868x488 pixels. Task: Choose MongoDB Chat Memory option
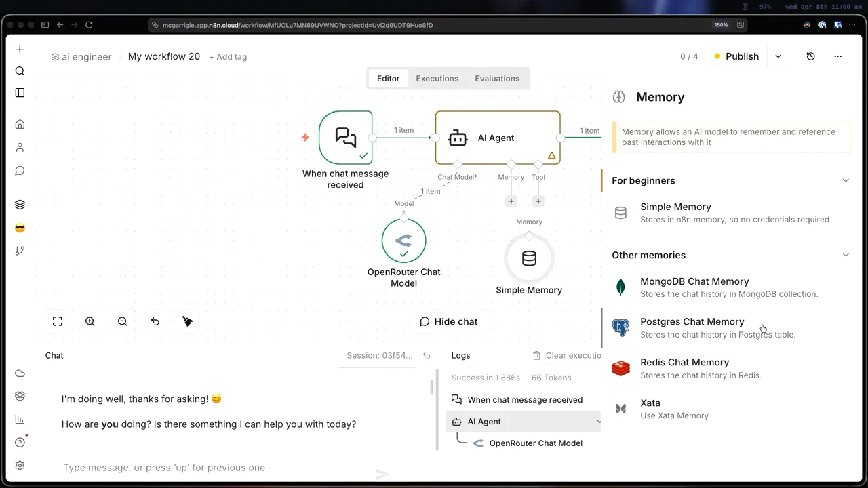coord(731,287)
